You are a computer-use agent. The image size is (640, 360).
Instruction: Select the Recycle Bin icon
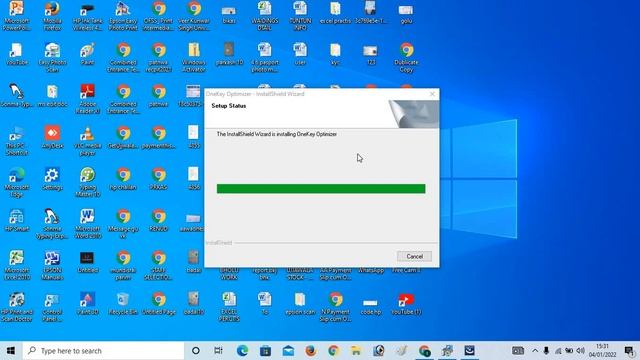[123, 304]
